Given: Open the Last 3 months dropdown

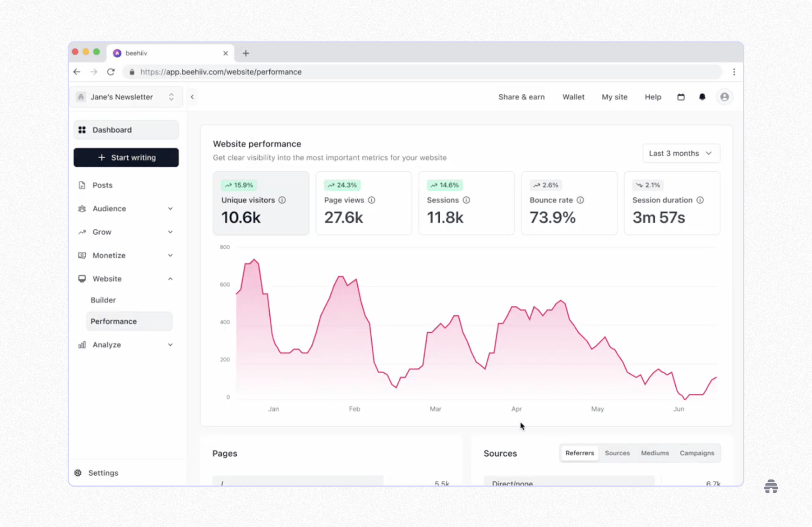Looking at the screenshot, I should pyautogui.click(x=681, y=153).
